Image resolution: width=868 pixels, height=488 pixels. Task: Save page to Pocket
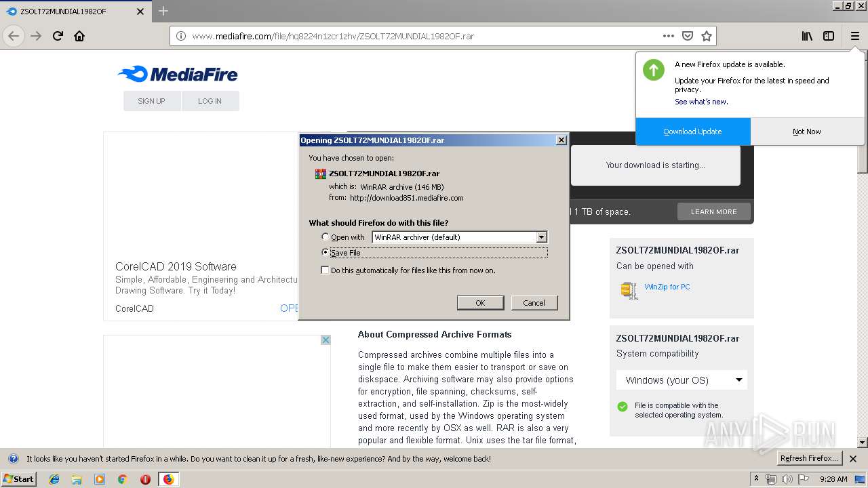coord(688,36)
